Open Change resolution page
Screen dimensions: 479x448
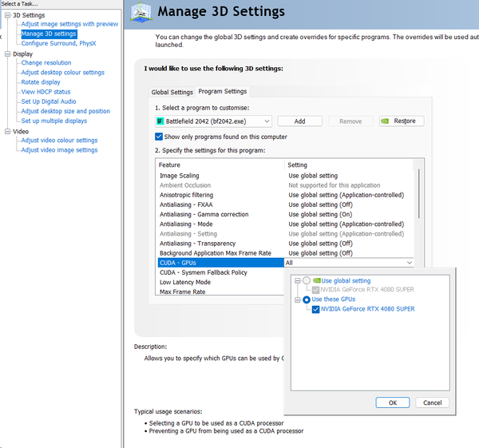click(46, 62)
